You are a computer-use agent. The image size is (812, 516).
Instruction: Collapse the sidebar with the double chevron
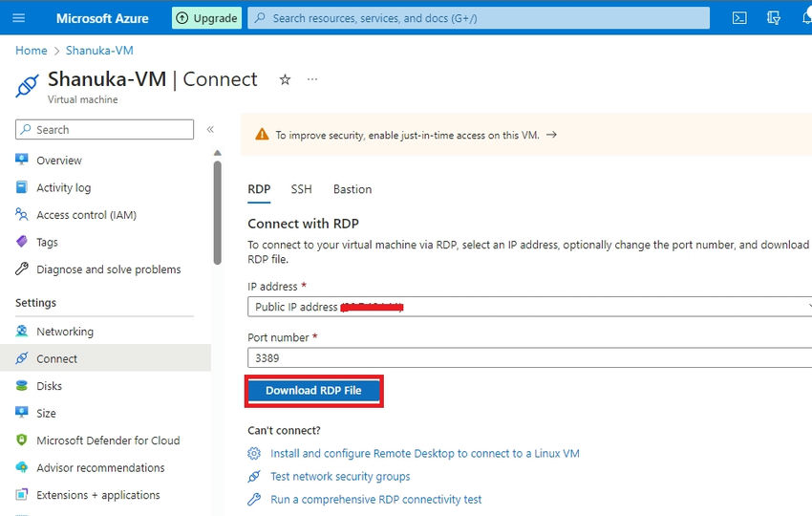(210, 130)
